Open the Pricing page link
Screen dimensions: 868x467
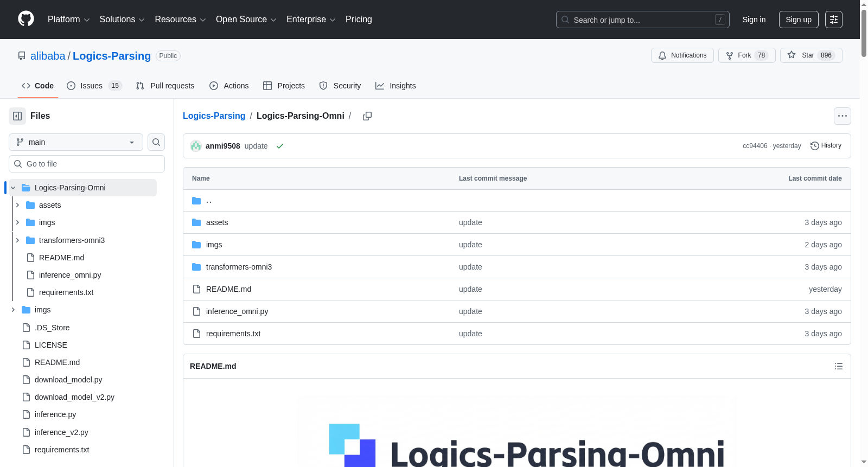[359, 20]
